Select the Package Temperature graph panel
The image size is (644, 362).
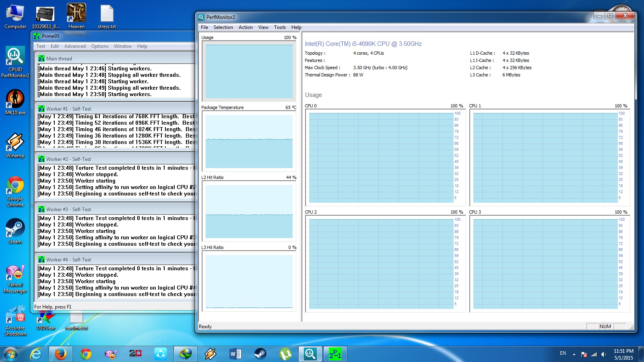[249, 141]
